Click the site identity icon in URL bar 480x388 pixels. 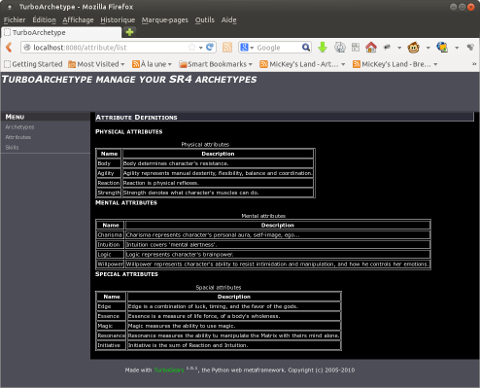click(x=27, y=47)
